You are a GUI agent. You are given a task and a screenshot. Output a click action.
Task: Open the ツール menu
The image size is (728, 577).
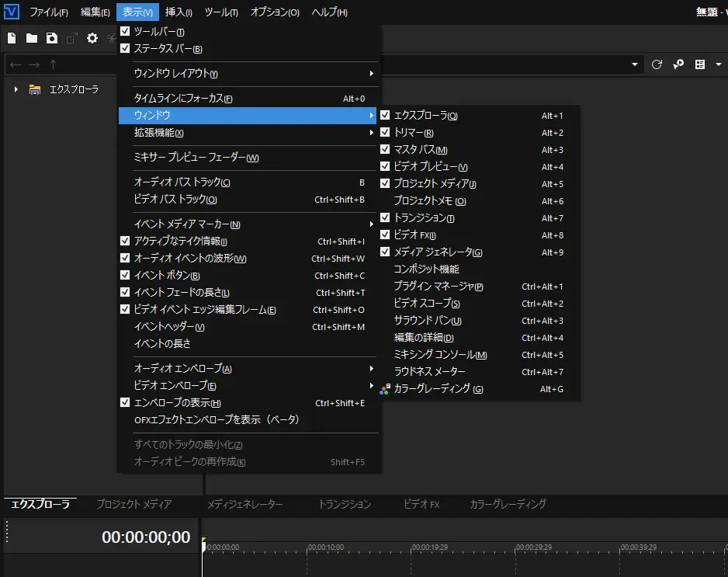(221, 12)
